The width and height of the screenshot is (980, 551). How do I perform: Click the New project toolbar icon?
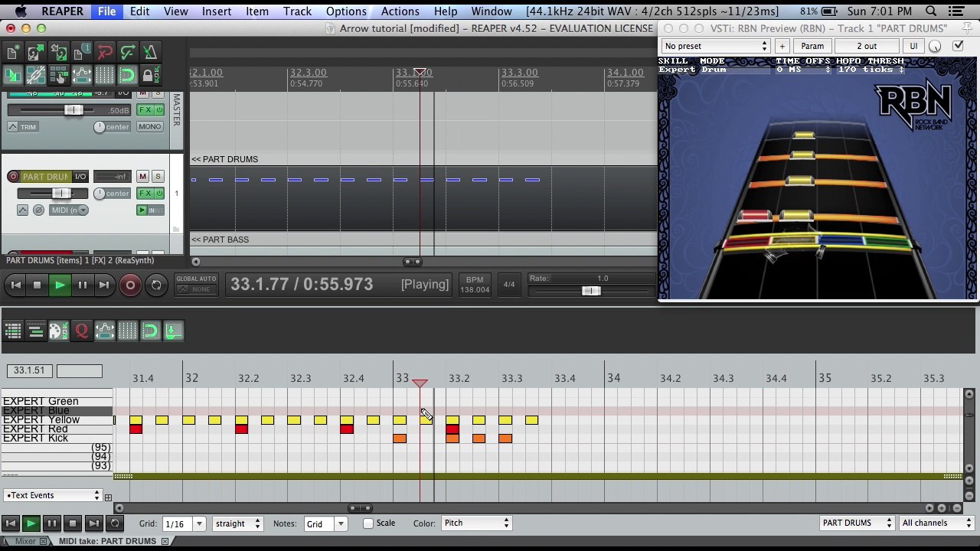13,52
